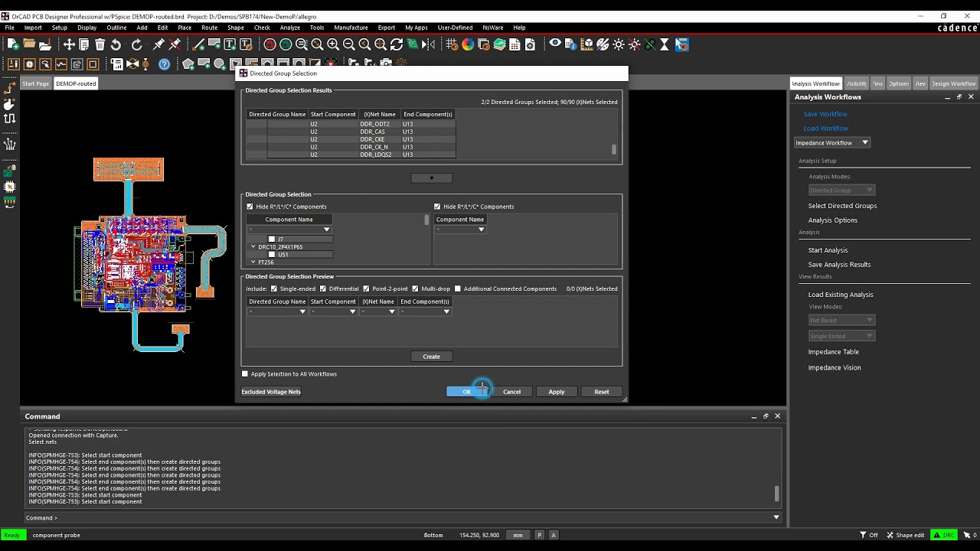Click the results table vertical scrollbar
This screenshot has height=551, width=980.
pyautogui.click(x=614, y=150)
